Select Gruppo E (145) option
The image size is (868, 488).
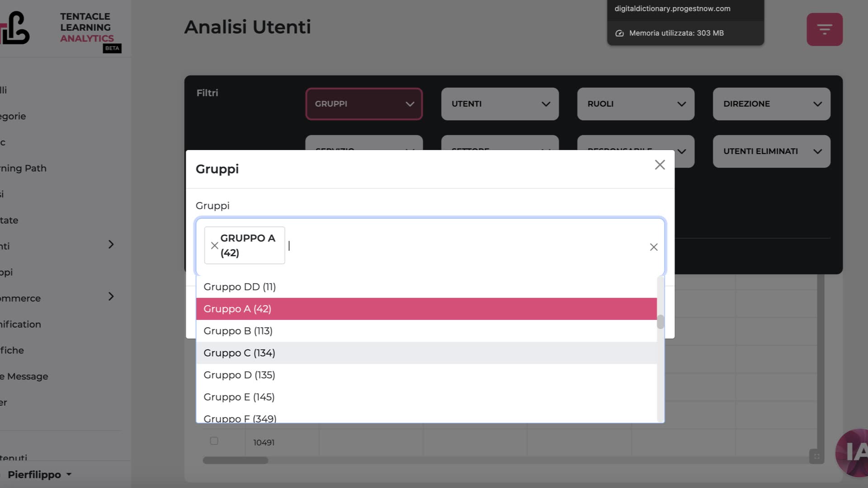(239, 397)
